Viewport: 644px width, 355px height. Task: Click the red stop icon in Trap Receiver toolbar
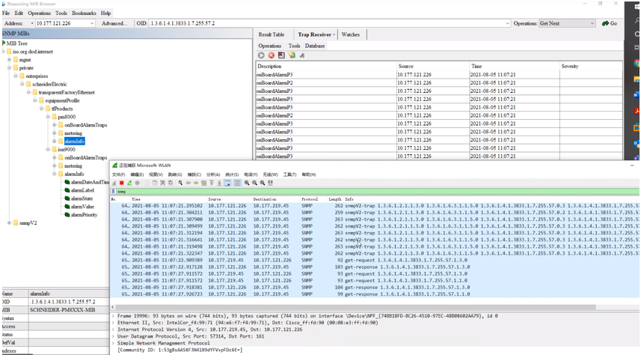(271, 55)
